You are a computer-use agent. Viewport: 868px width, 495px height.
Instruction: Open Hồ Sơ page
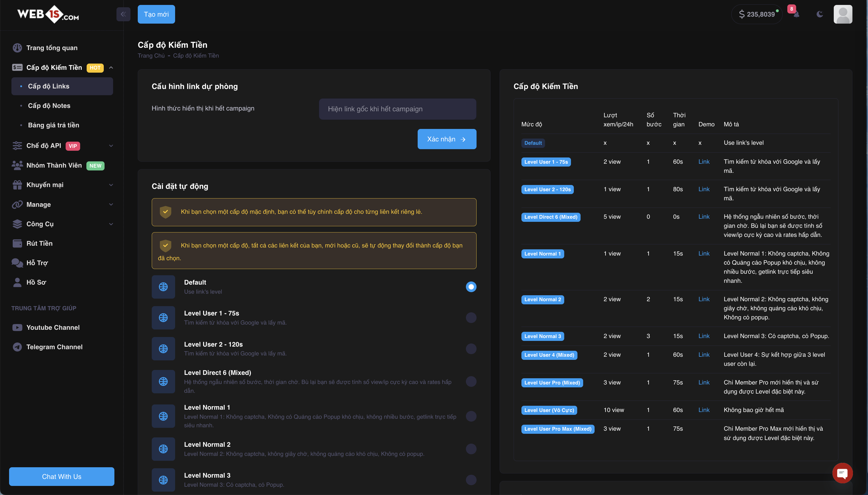point(62,283)
